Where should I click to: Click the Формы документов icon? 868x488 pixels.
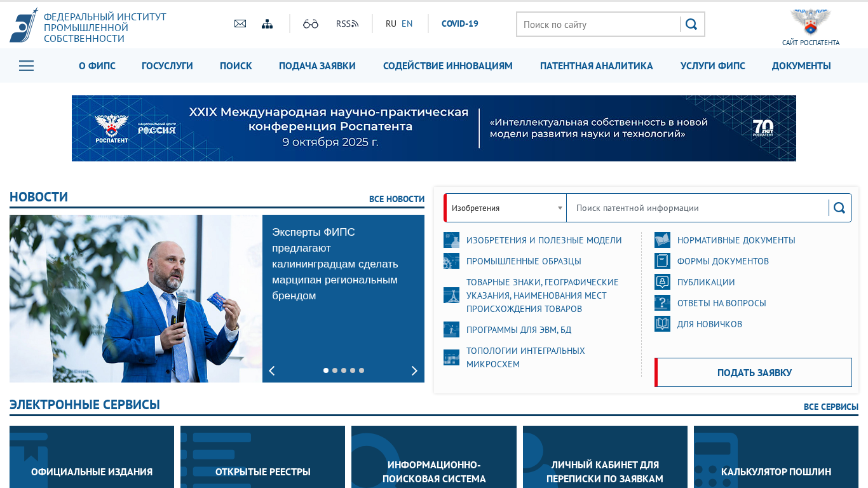662,261
